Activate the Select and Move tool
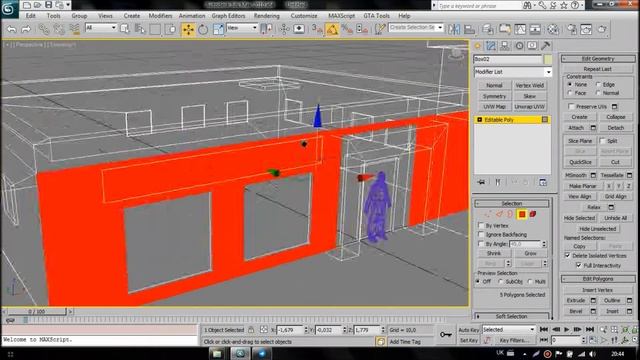This screenshot has width=640, height=360. (188, 29)
